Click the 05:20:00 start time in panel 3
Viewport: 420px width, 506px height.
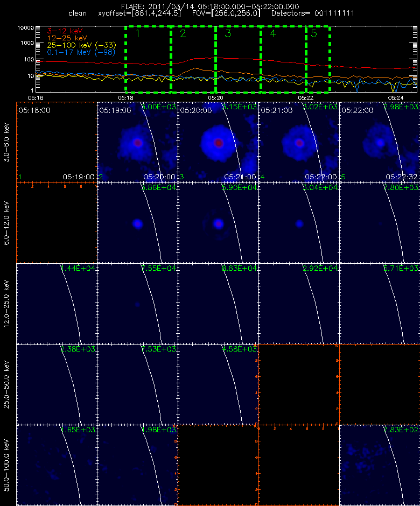tap(196, 110)
